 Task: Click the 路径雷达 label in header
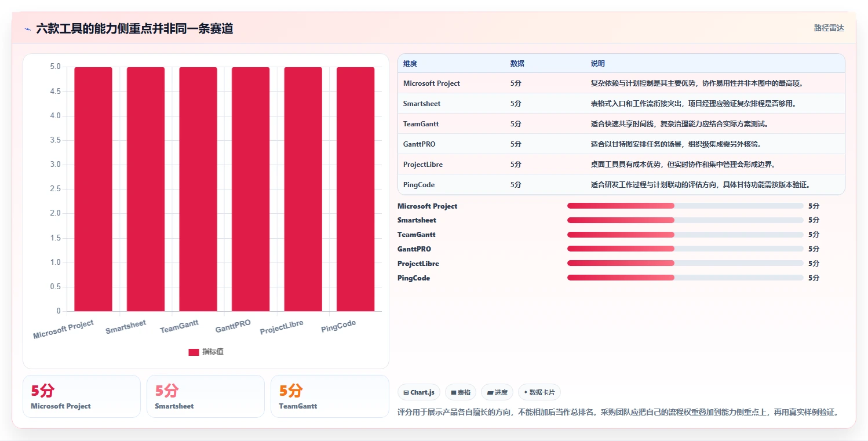[x=829, y=28]
